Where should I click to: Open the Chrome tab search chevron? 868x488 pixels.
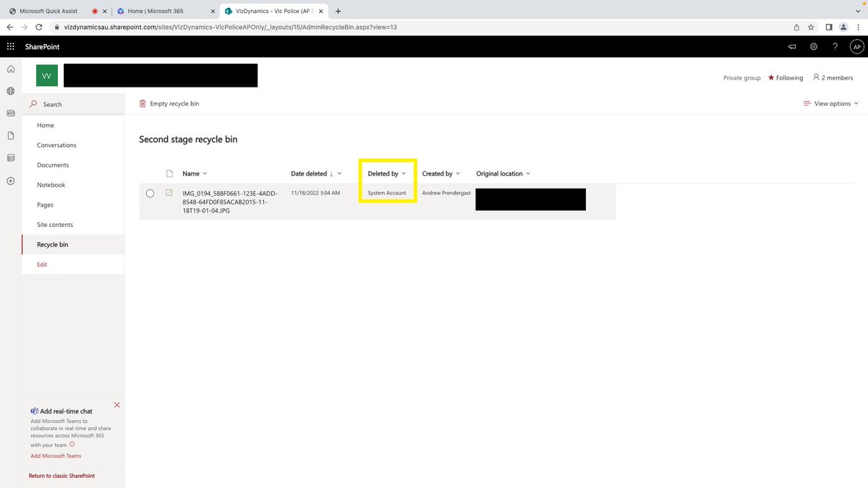[x=857, y=11]
